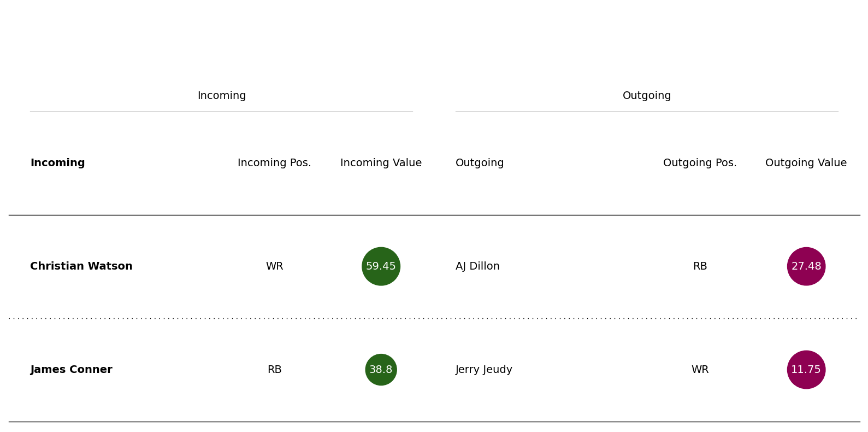This screenshot has height=432, width=868.
Task: Click the Outgoing Pos. column header
Action: click(x=700, y=163)
